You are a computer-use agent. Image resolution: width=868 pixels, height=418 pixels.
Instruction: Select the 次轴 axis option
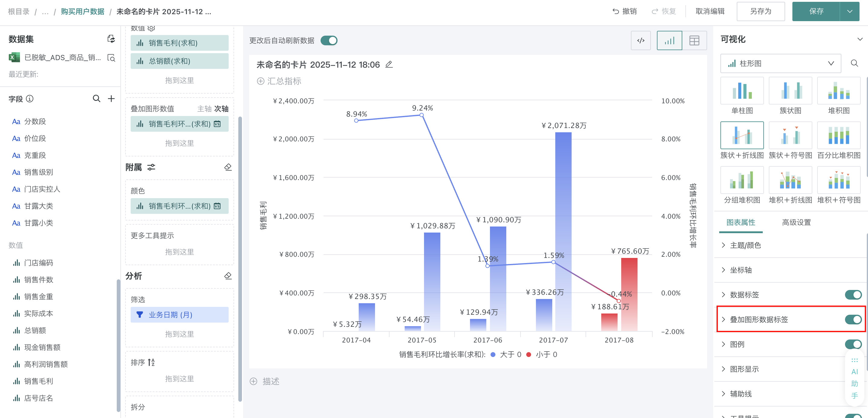tap(221, 109)
